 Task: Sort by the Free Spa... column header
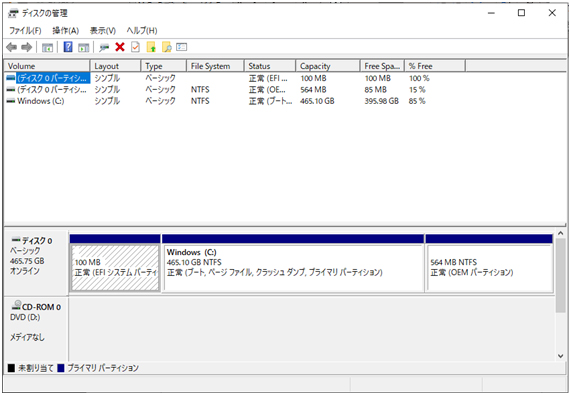pos(382,66)
